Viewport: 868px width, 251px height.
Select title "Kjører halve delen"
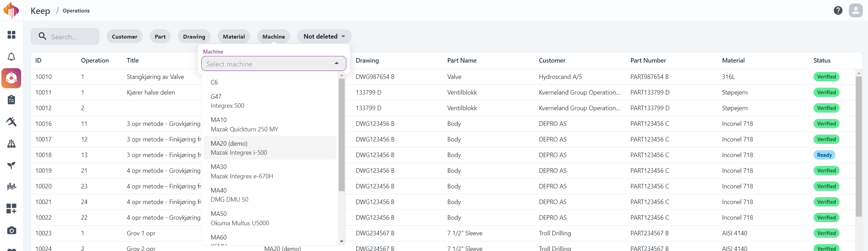point(151,92)
